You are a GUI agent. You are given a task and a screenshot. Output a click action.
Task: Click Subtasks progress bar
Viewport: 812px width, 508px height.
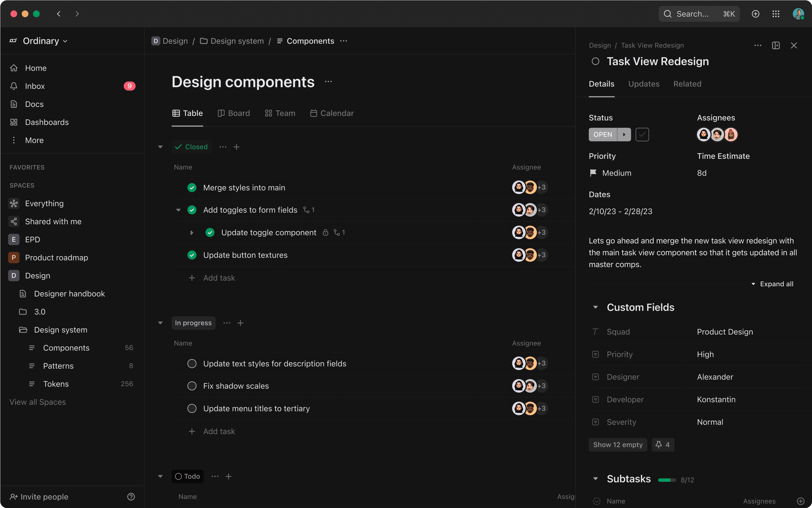(x=667, y=480)
